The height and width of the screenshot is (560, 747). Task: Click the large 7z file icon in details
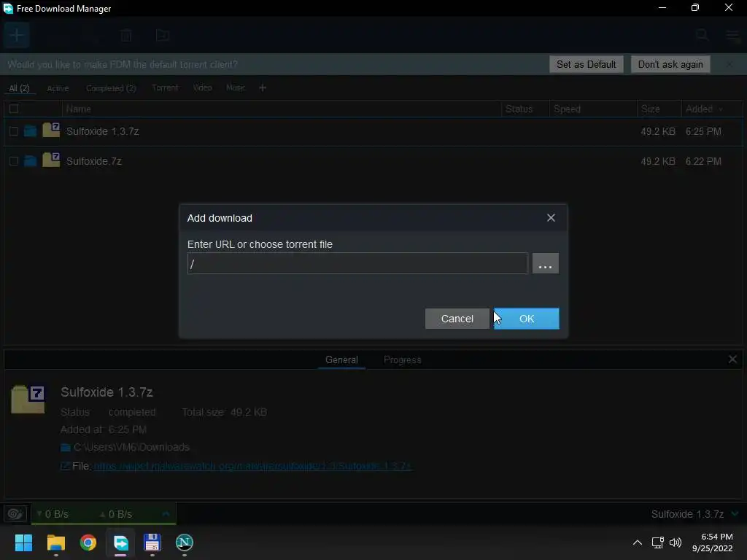click(x=28, y=399)
